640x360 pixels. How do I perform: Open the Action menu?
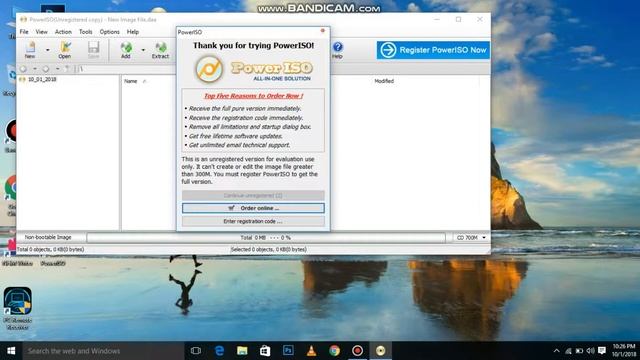pos(63,32)
